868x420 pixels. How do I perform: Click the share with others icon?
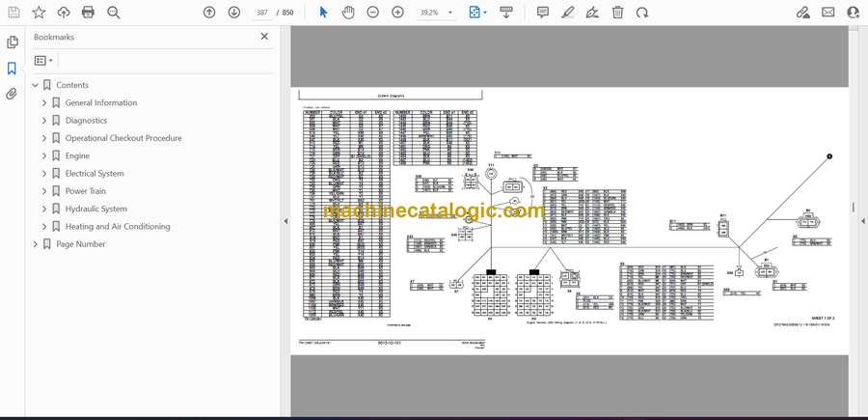pyautogui.click(x=854, y=13)
